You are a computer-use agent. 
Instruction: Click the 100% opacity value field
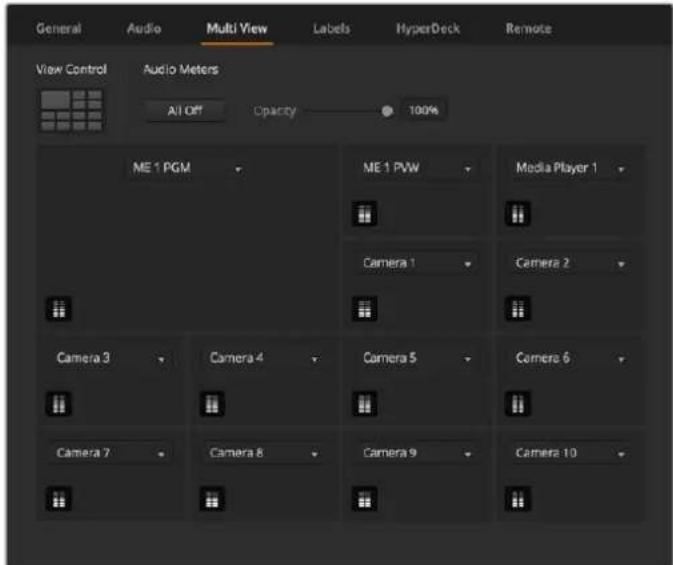[424, 110]
